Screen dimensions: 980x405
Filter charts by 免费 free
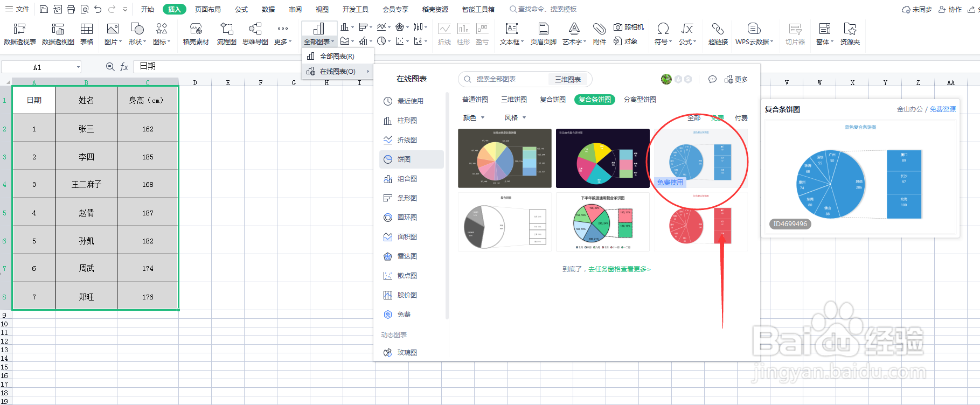coord(718,117)
